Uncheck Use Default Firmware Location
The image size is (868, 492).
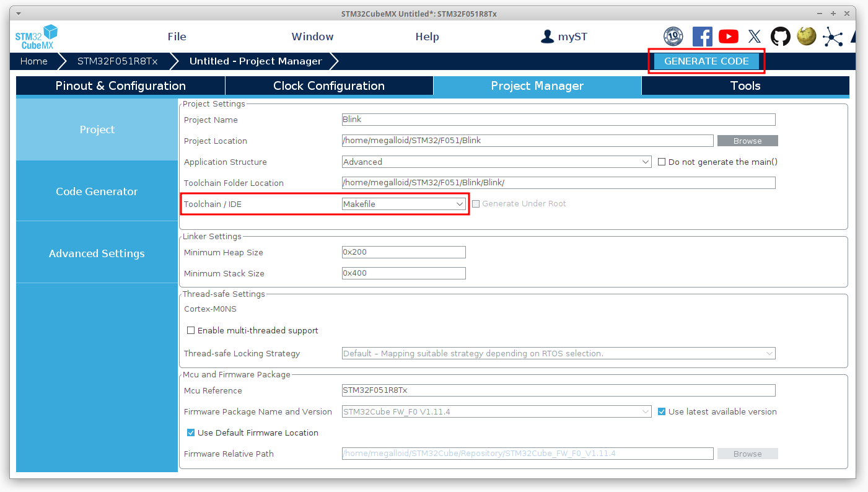[191, 433]
